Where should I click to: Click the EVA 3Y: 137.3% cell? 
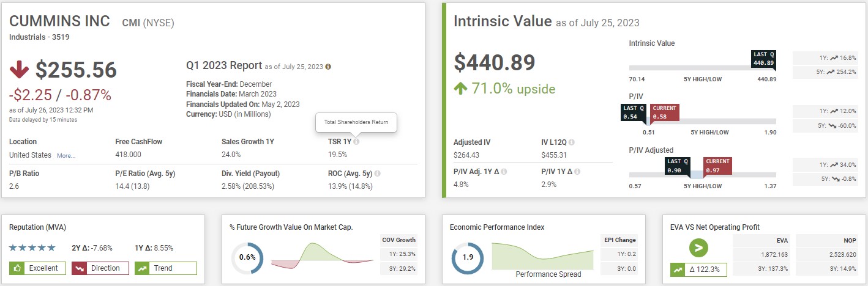[x=762, y=268]
